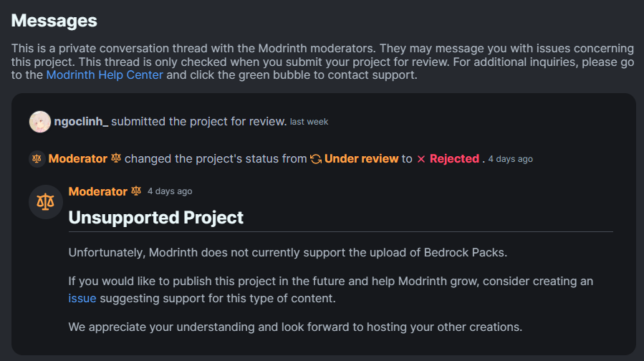Click the Rejected status label

click(x=454, y=159)
